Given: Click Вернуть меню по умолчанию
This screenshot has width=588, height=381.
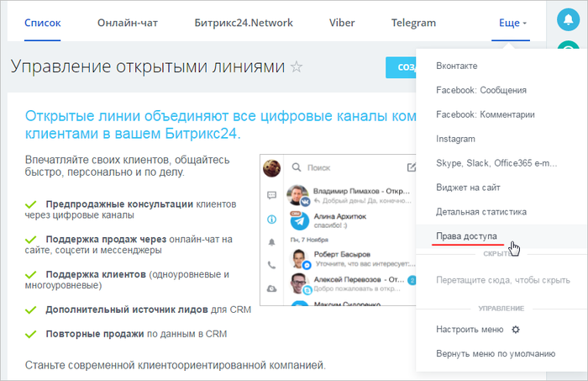Looking at the screenshot, I should (x=496, y=354).
